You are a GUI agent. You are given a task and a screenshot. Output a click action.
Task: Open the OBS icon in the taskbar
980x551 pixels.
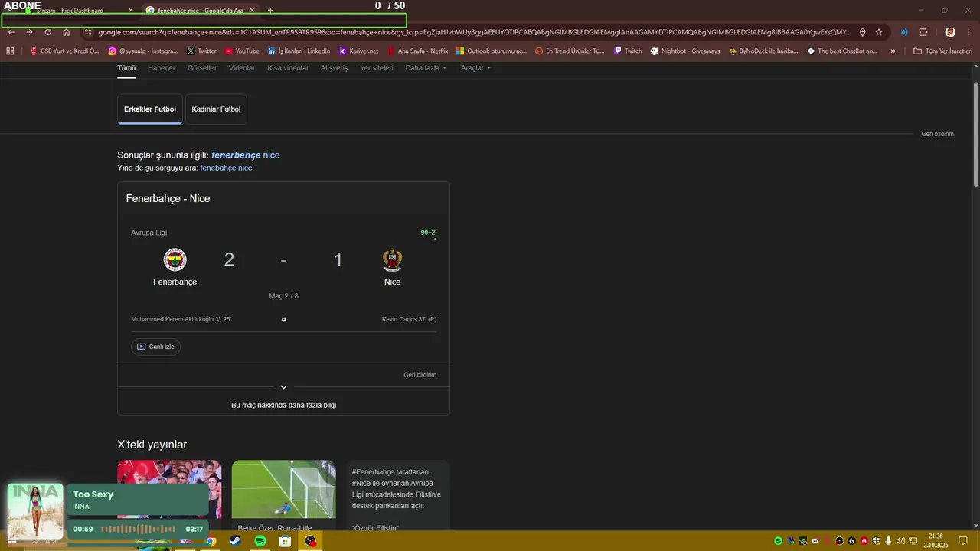310,541
